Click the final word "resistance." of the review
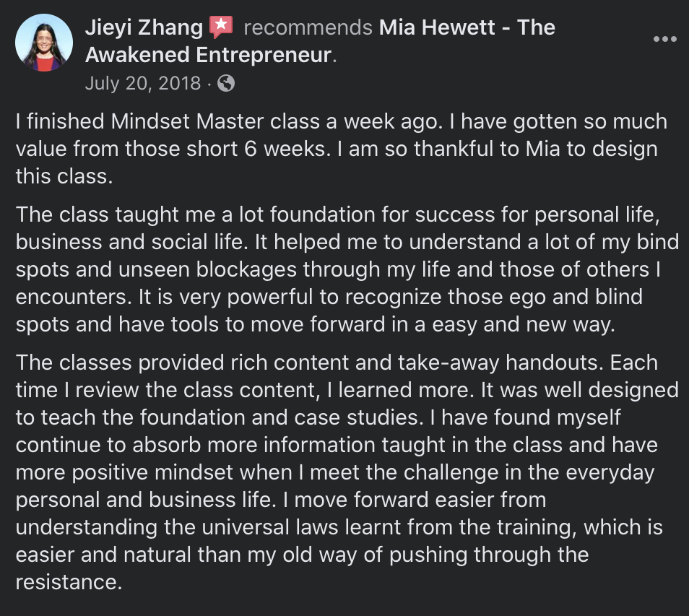The image size is (689, 616). pyautogui.click(x=68, y=582)
